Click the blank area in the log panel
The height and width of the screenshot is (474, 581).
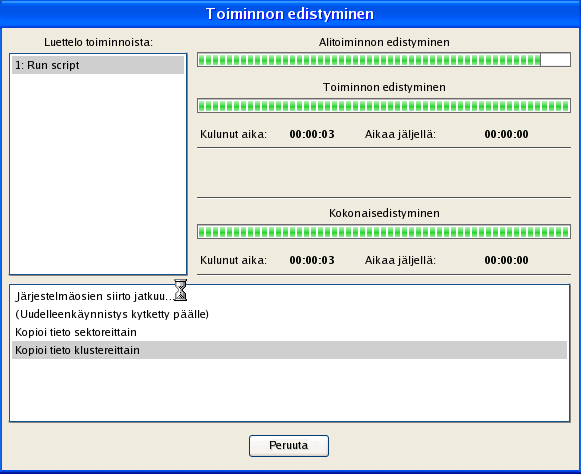pos(289,389)
